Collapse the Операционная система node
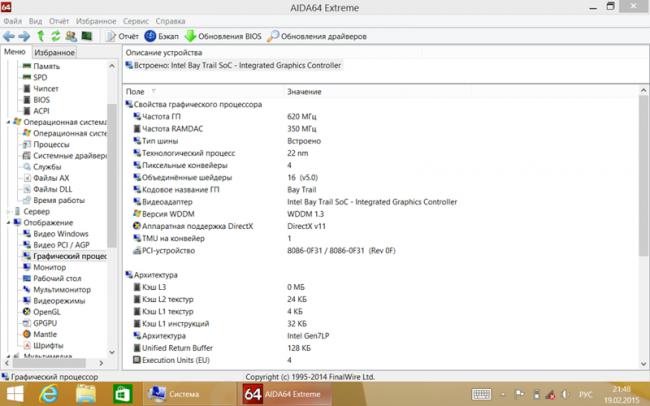 8,122
